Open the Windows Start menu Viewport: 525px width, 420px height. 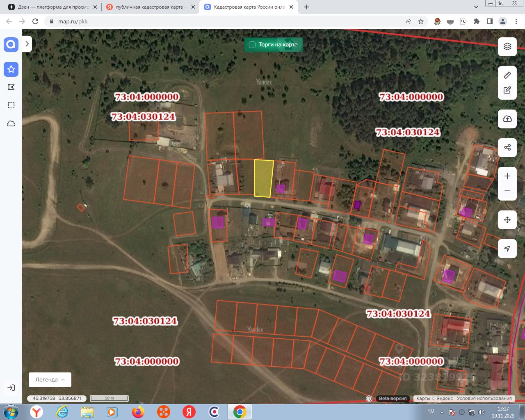(x=10, y=412)
